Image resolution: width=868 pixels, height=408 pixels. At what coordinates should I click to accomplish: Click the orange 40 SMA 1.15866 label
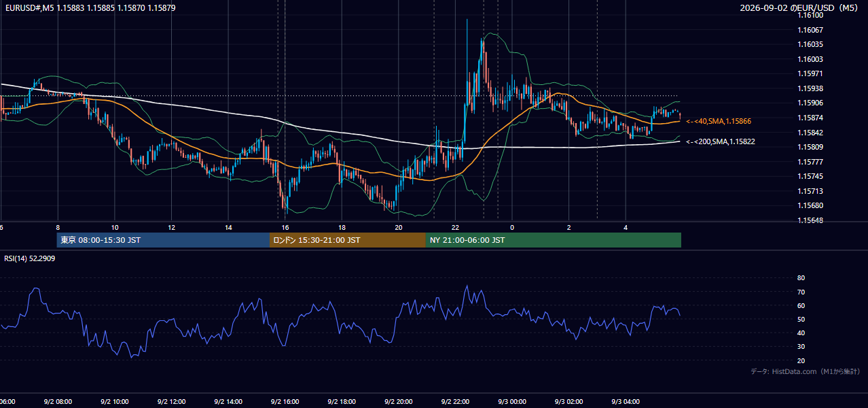719,121
